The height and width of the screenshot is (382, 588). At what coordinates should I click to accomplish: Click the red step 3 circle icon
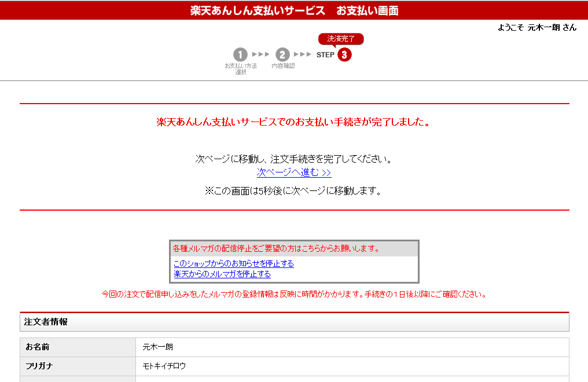(x=344, y=55)
